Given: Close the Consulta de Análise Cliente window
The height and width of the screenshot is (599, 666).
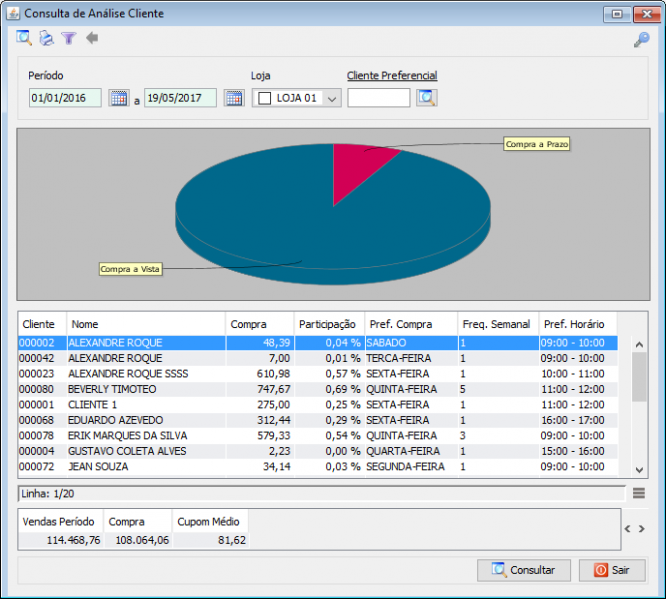Looking at the screenshot, I should pos(646,14).
